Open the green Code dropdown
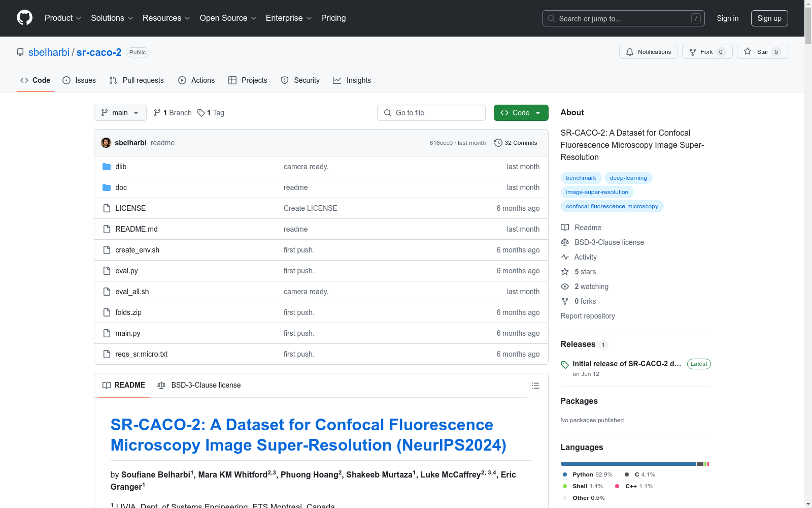 point(521,113)
